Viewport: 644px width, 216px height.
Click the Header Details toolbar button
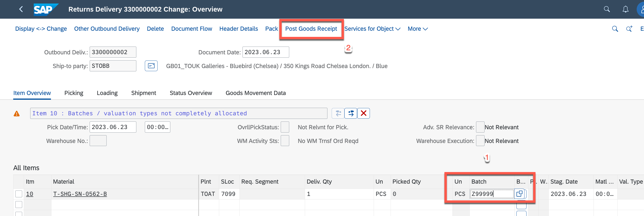pyautogui.click(x=238, y=29)
